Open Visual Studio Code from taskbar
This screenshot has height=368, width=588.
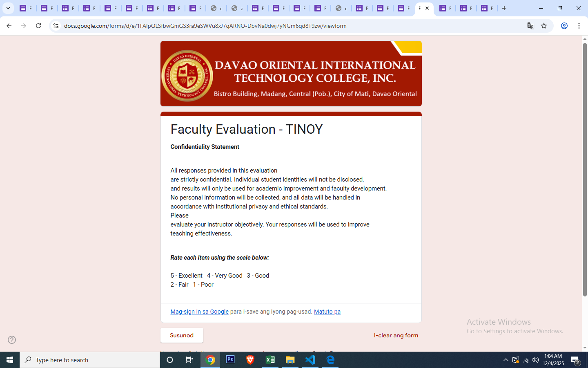coord(310,360)
